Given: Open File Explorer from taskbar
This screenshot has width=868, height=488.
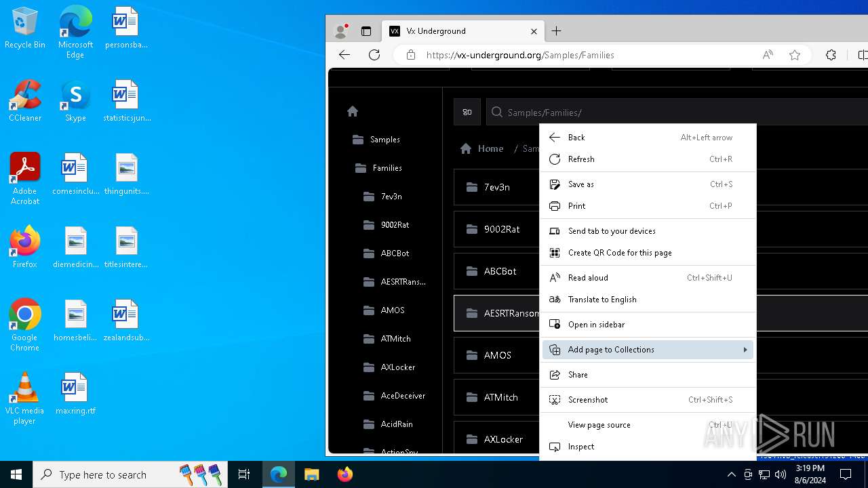Looking at the screenshot, I should click(311, 474).
